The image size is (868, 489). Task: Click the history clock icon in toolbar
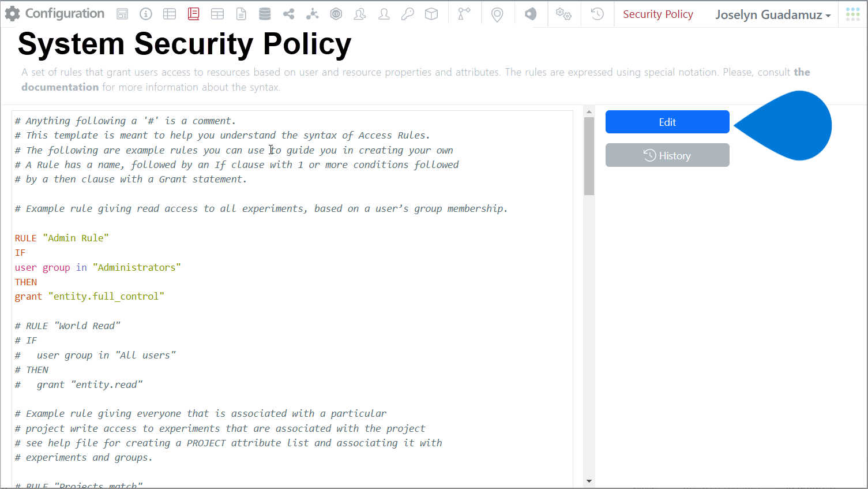(598, 14)
